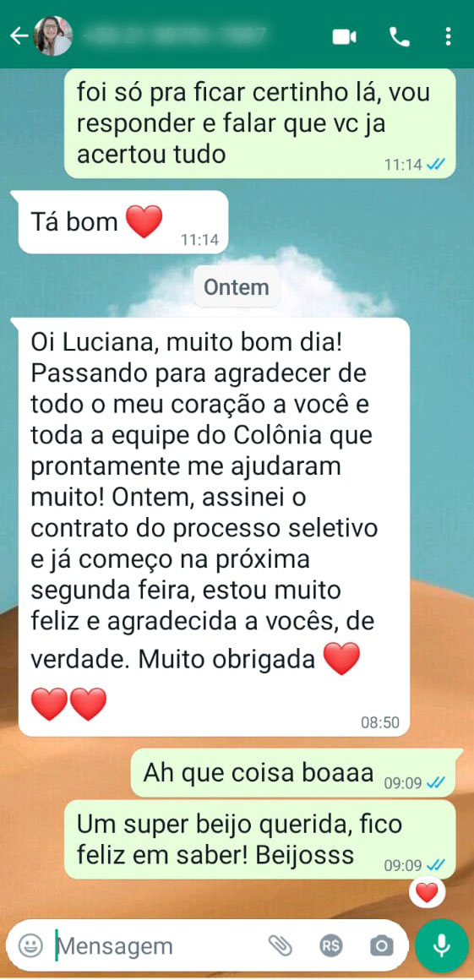The height and width of the screenshot is (980, 474).
Task: Open the R$ payment option
Action: [x=331, y=946]
